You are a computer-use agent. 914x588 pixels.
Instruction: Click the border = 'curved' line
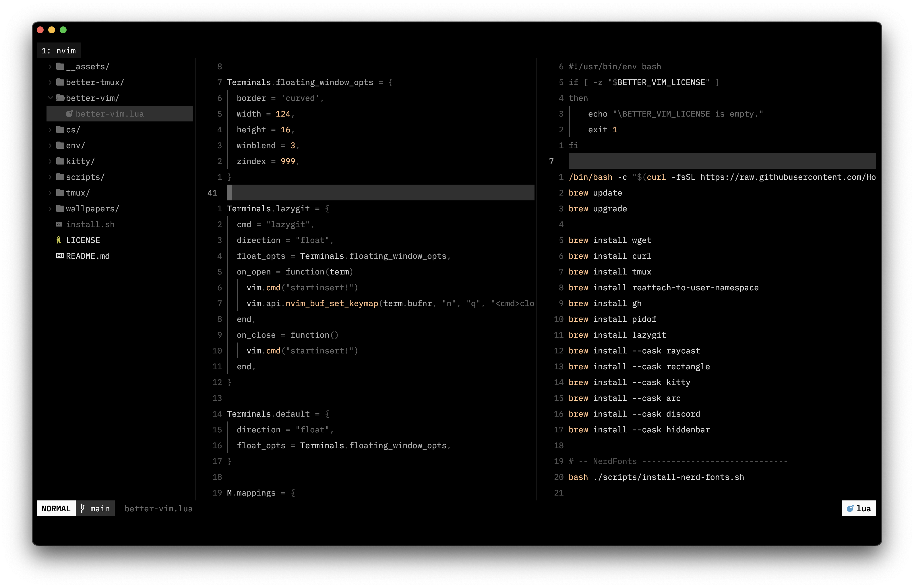280,98
